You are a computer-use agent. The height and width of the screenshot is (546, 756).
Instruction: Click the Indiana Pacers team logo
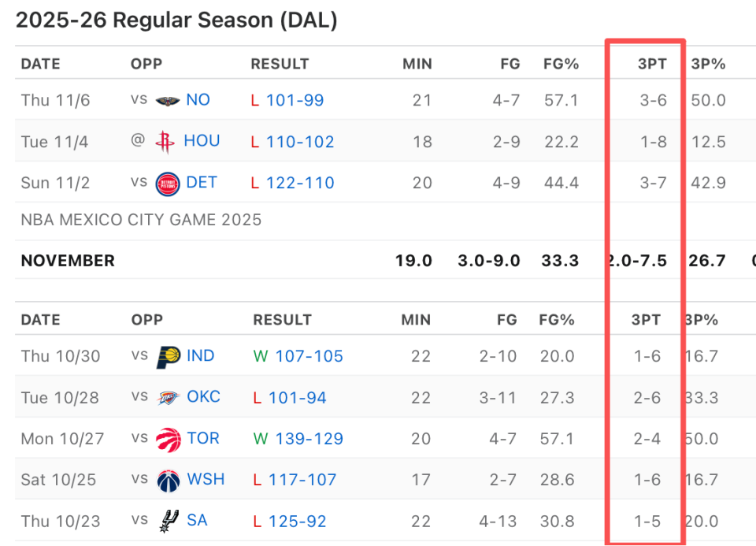pos(168,356)
